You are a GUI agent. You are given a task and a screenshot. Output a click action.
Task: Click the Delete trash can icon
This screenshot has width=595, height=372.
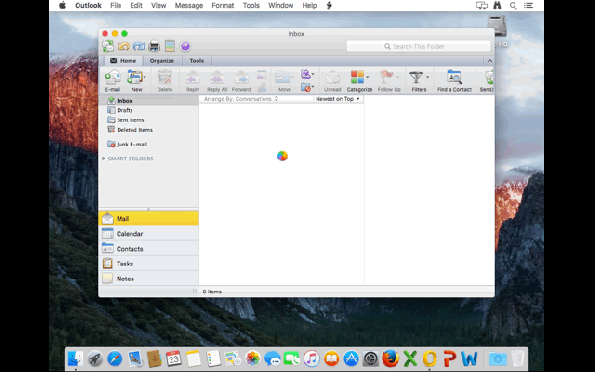point(165,81)
